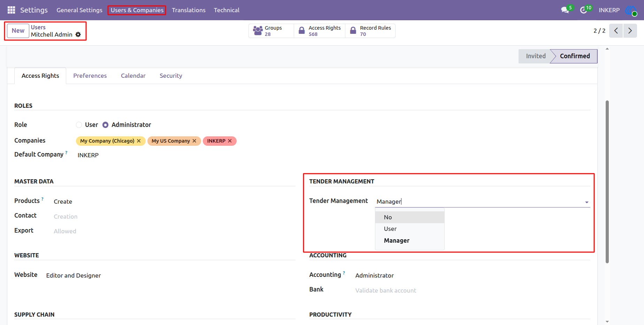Open the user avatar menu

pyautogui.click(x=631, y=10)
